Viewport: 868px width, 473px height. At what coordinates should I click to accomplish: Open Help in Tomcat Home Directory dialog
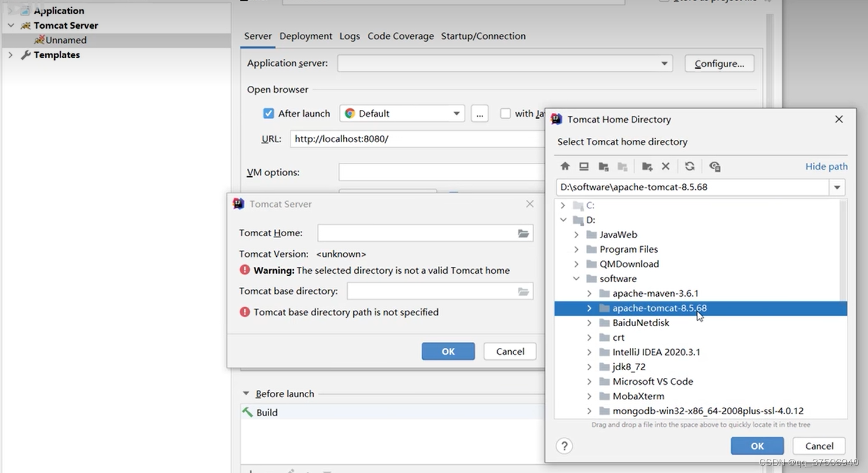564,446
